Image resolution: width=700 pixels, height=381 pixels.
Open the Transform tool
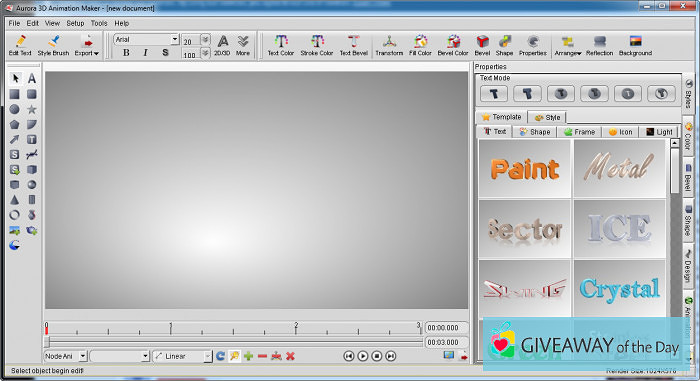click(389, 46)
